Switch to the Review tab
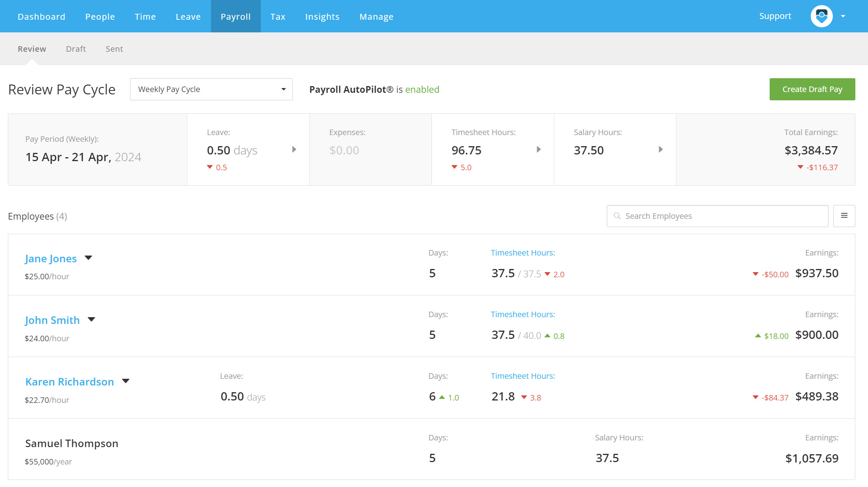868x487 pixels. tap(32, 49)
